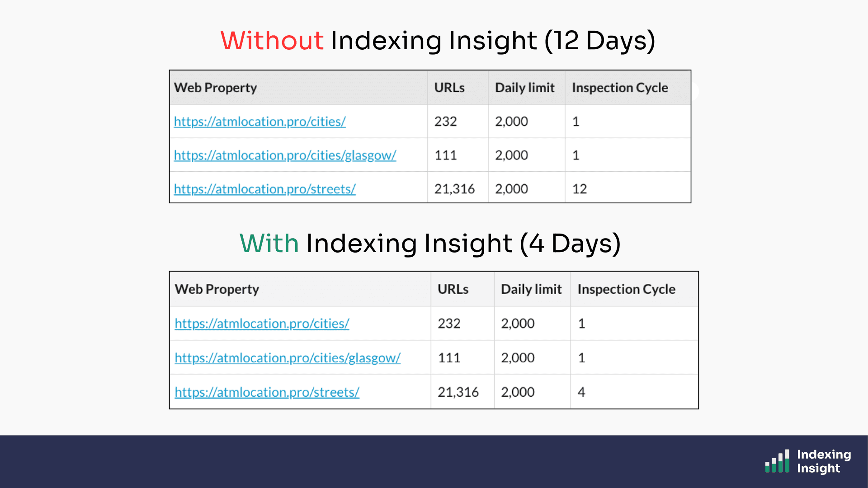
Task: Follow the streets/ link in the With table
Action: point(267,392)
